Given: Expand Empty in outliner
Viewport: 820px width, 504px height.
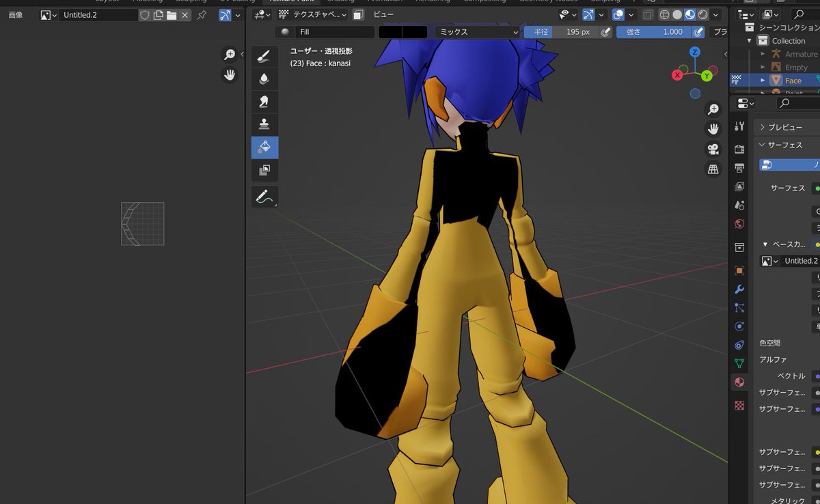Looking at the screenshot, I should click(763, 67).
